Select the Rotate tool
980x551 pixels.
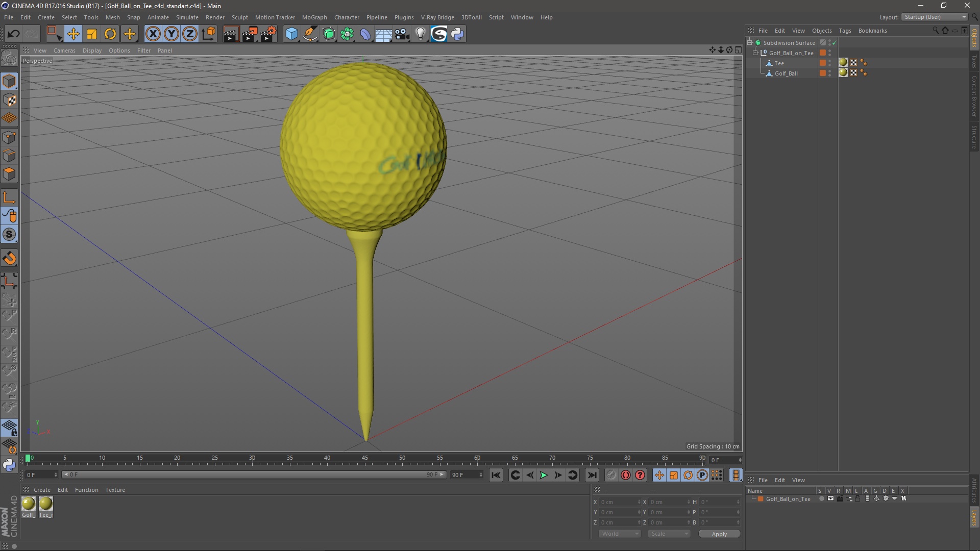(x=110, y=34)
